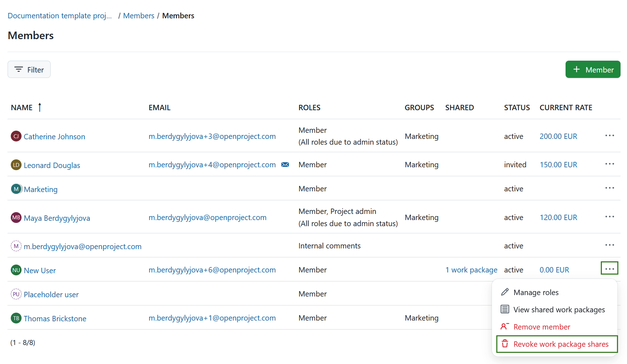The width and height of the screenshot is (627, 364).
Task: Click New User's NU avatar
Action: [16, 270]
